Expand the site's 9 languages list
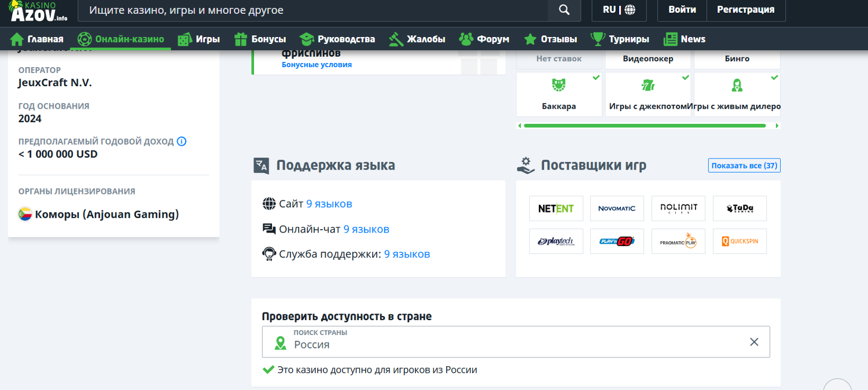 tap(329, 204)
